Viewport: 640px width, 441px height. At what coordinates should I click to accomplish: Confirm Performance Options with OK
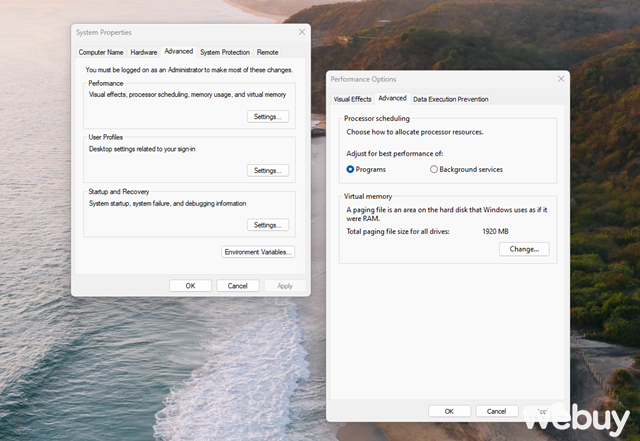449,411
